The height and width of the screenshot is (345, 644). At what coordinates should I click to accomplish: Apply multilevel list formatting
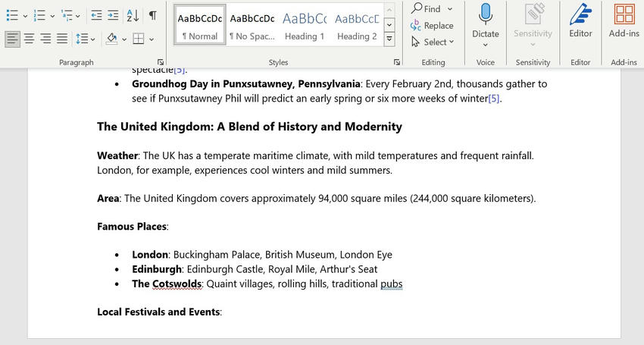67,16
